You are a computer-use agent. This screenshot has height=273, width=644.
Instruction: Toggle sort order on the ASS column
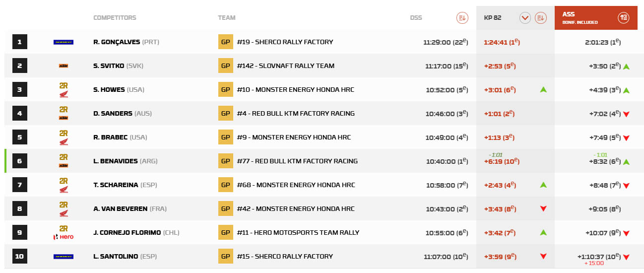point(623,18)
